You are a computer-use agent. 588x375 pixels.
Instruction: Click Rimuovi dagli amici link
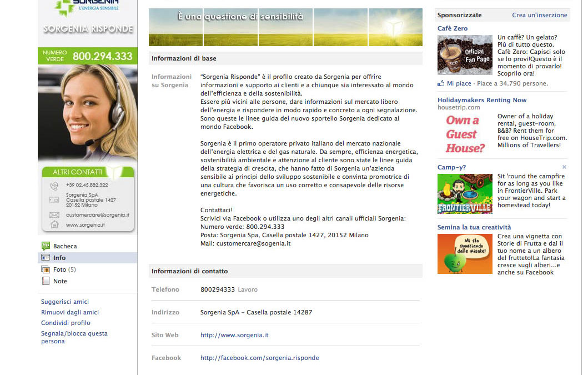point(70,312)
